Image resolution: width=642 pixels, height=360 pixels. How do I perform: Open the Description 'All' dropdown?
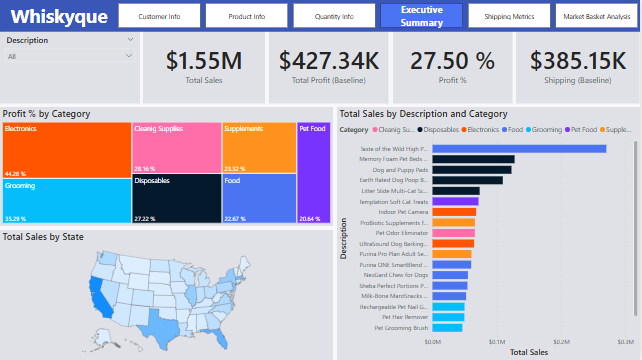[70, 56]
